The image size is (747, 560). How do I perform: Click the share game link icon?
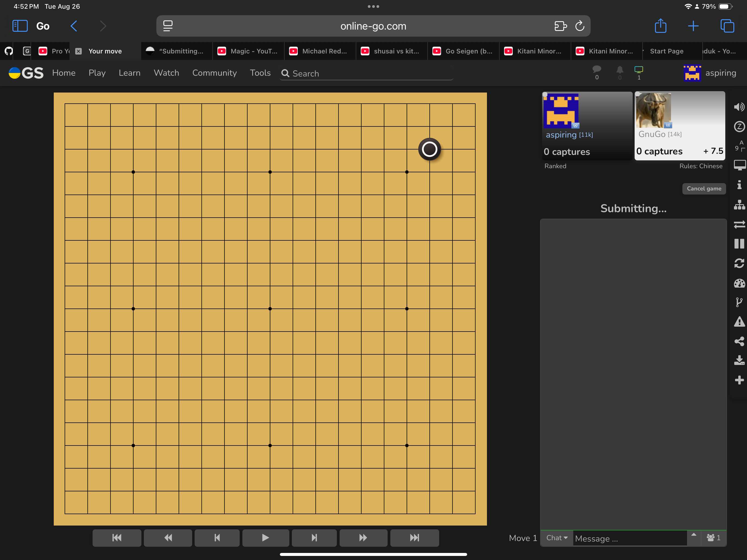[x=739, y=341]
